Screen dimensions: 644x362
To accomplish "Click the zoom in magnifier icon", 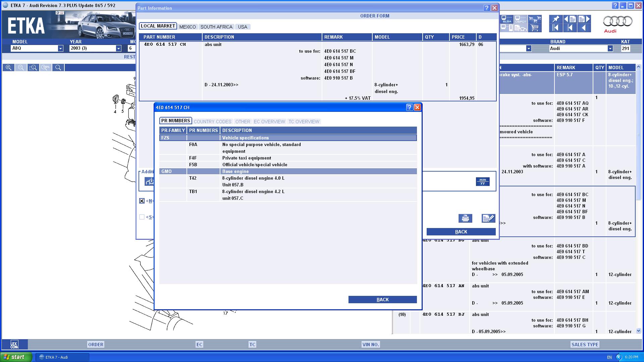I will (x=8, y=67).
